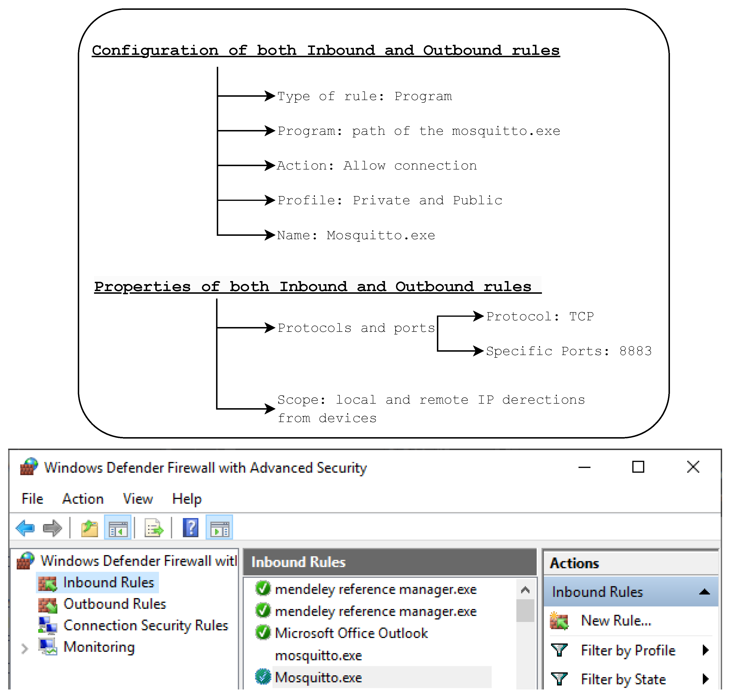This screenshot has width=730, height=700.
Task: Click Filter by State action text
Action: [x=624, y=679]
